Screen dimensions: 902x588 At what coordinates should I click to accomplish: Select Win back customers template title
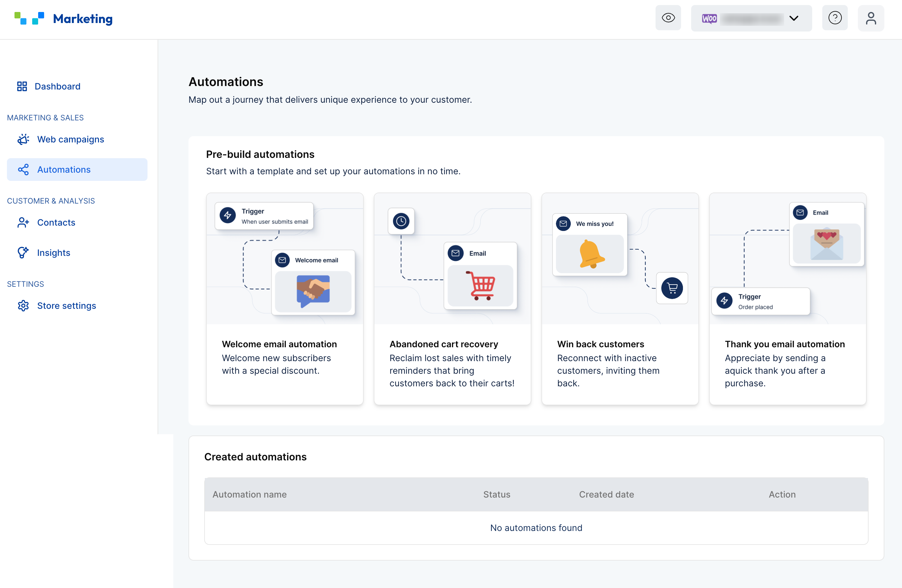tap(601, 344)
